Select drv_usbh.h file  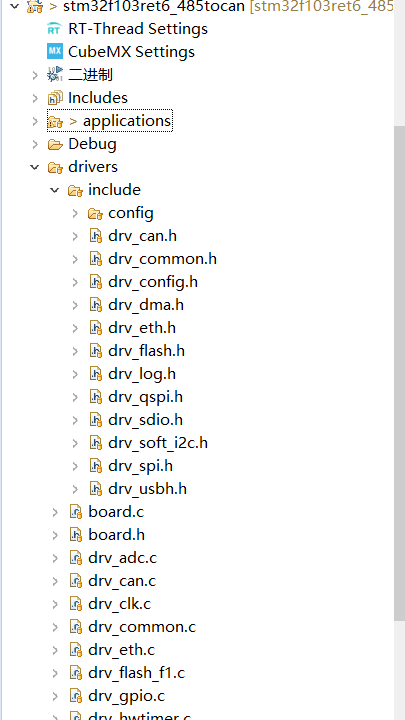coord(147,489)
